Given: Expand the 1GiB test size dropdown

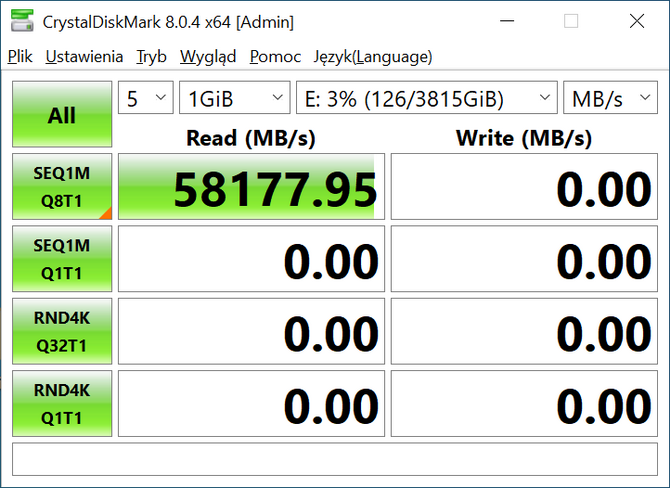Looking at the screenshot, I should [x=235, y=97].
